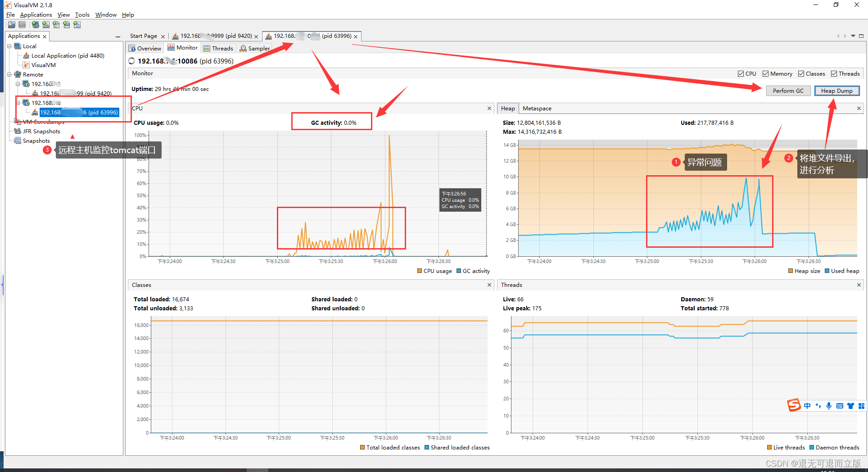Uncheck the Memory checkbox

point(765,74)
